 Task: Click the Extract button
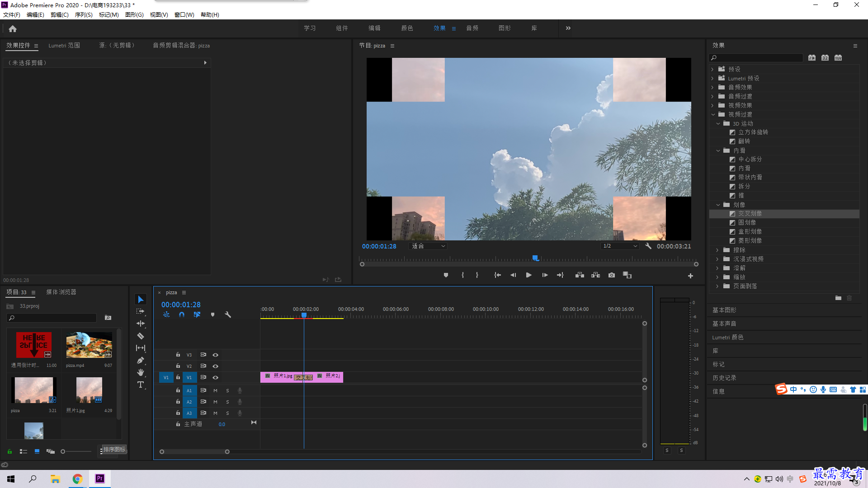pyautogui.click(x=595, y=275)
